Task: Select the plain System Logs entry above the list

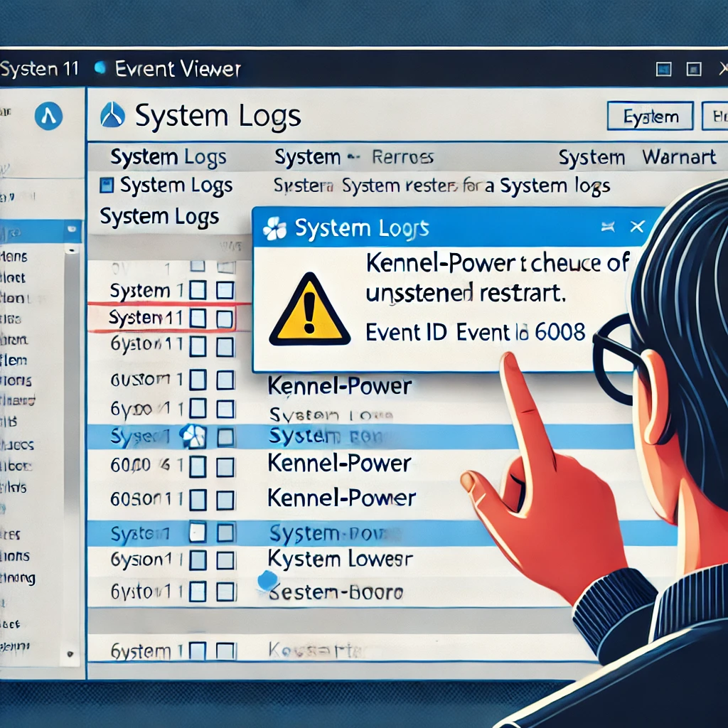Action: point(159,218)
